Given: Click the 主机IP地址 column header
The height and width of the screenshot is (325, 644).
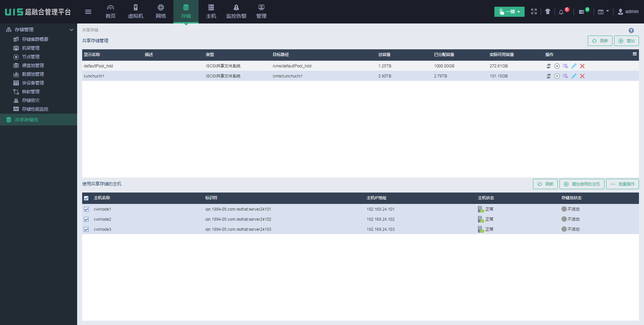Looking at the screenshot, I should (376, 198).
